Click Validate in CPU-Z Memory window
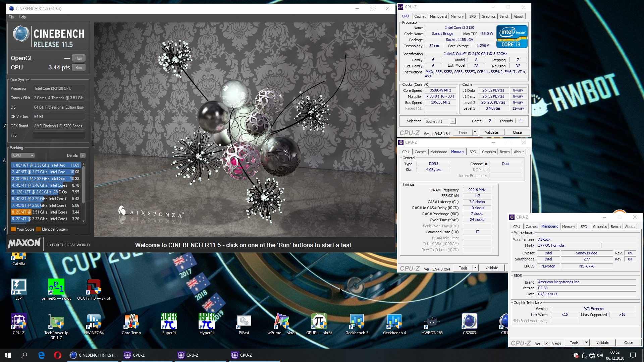This screenshot has width=644, height=362. click(x=492, y=268)
